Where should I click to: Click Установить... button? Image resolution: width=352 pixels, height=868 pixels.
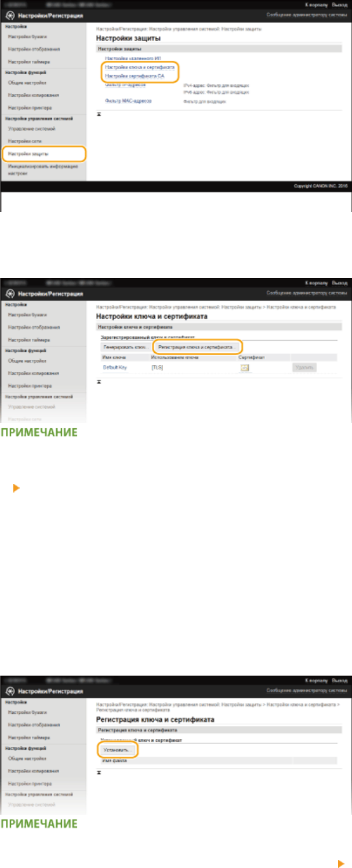[117, 749]
